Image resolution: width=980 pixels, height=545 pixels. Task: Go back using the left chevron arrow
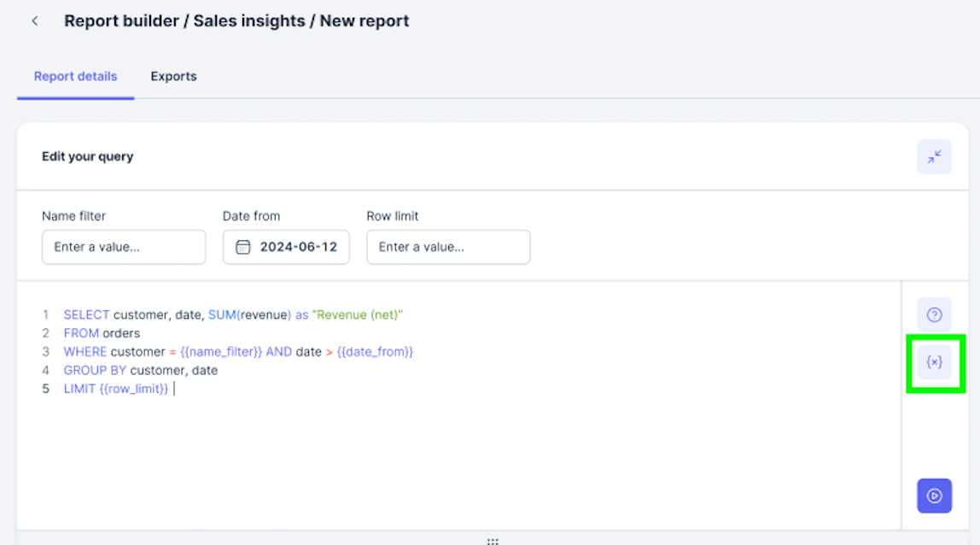coord(35,21)
